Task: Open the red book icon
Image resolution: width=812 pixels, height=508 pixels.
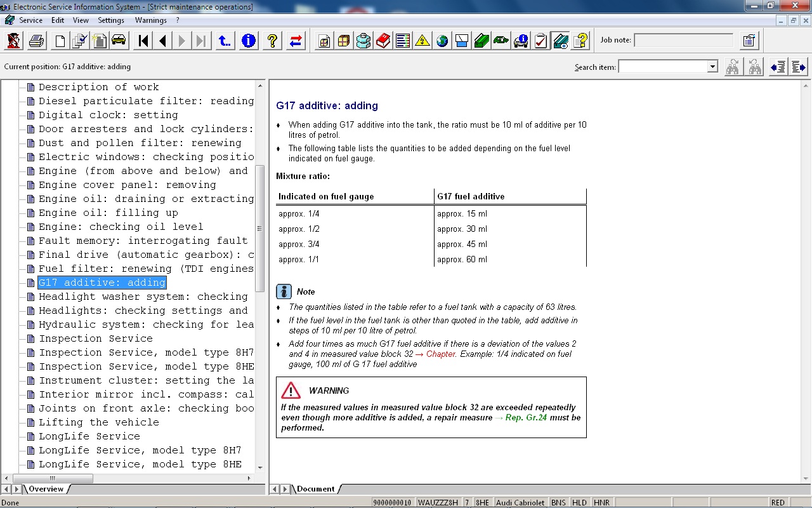Action: pos(383,41)
